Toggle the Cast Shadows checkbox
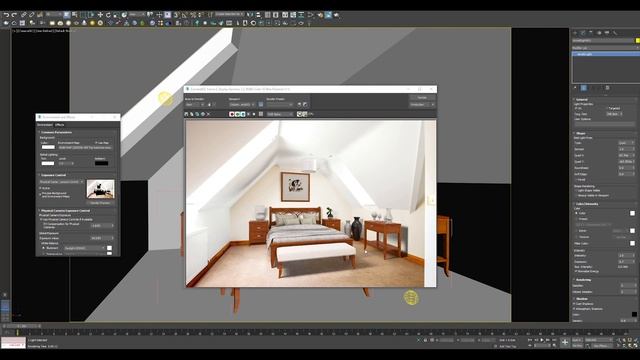This screenshot has height=360, width=640. coord(574,303)
